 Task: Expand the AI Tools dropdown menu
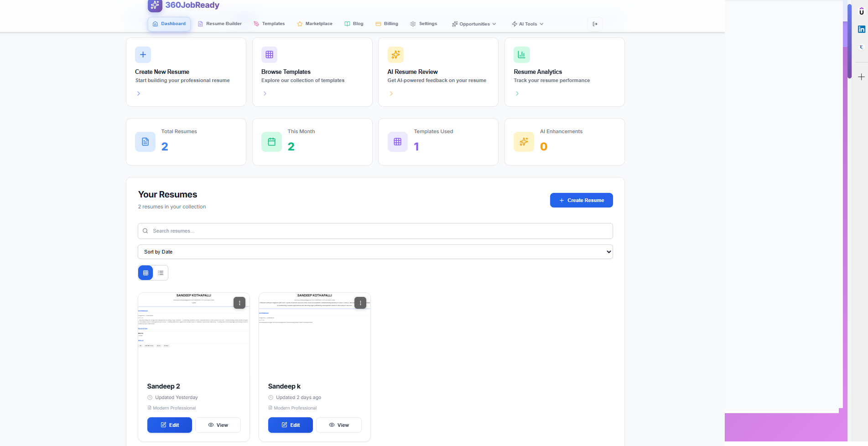pyautogui.click(x=528, y=24)
